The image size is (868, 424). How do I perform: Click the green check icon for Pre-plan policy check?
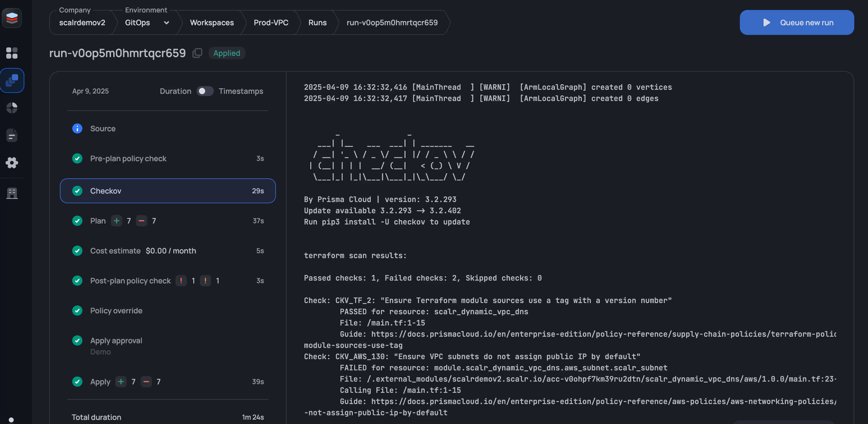77,158
